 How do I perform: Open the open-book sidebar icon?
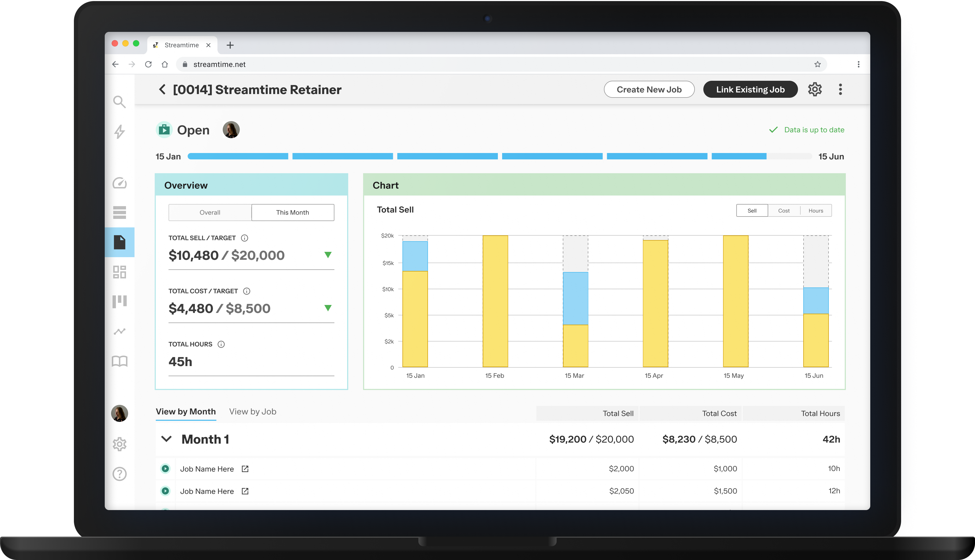(x=119, y=361)
